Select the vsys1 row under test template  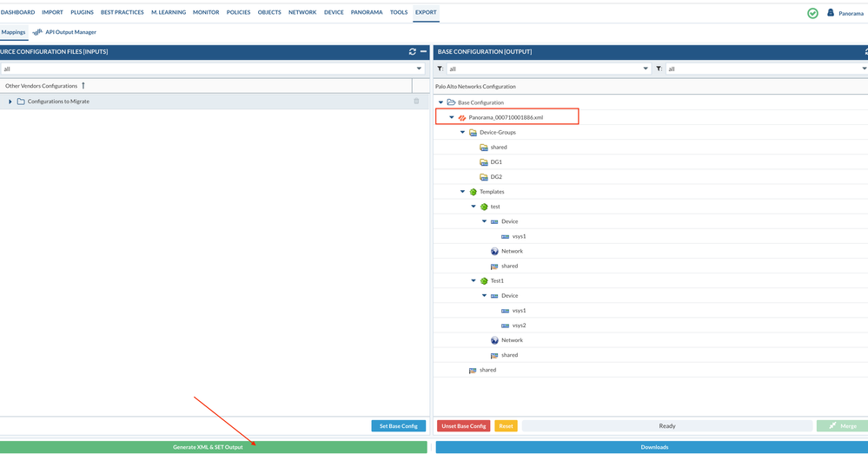pyautogui.click(x=651, y=236)
